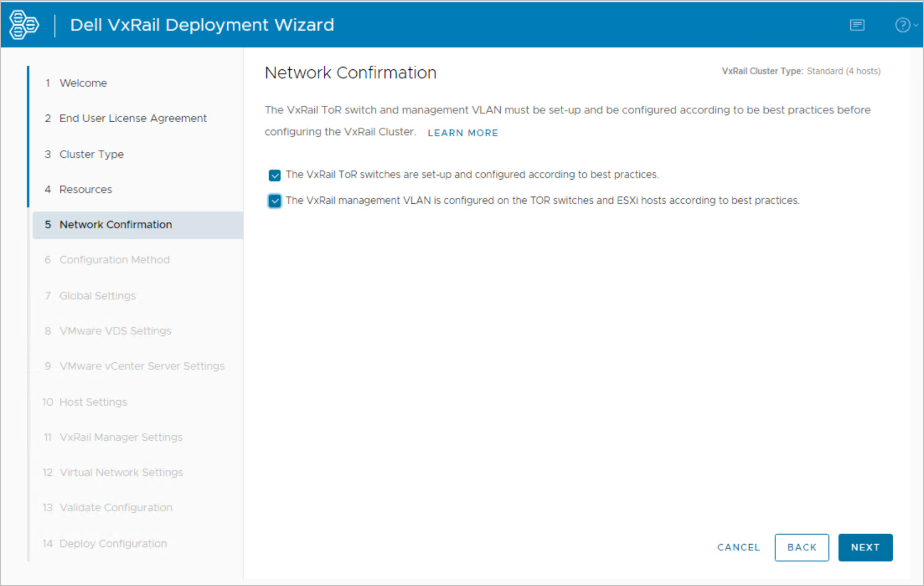Click the Dell VxRail logo icon

coord(24,25)
